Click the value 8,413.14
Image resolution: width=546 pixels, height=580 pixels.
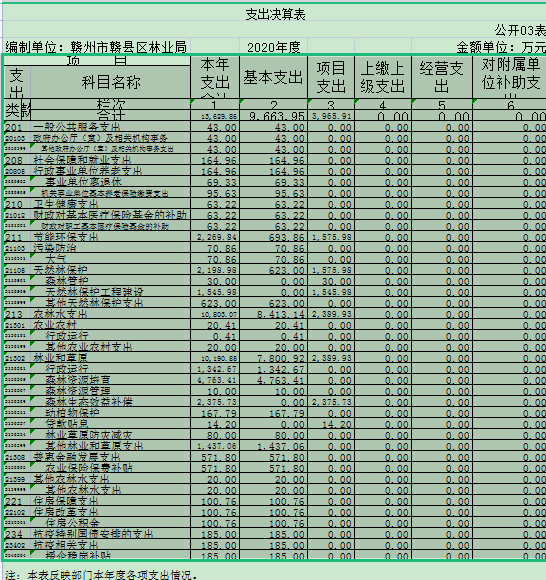(x=281, y=314)
